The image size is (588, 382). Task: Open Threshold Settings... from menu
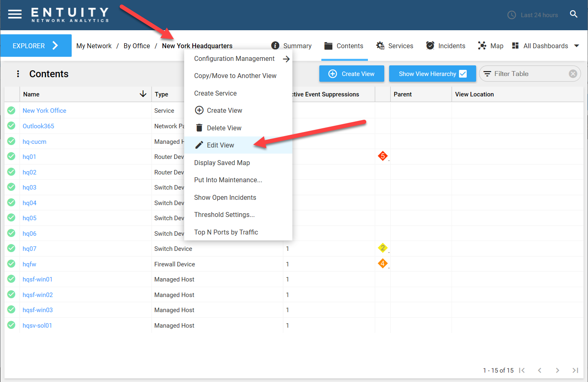(x=224, y=214)
